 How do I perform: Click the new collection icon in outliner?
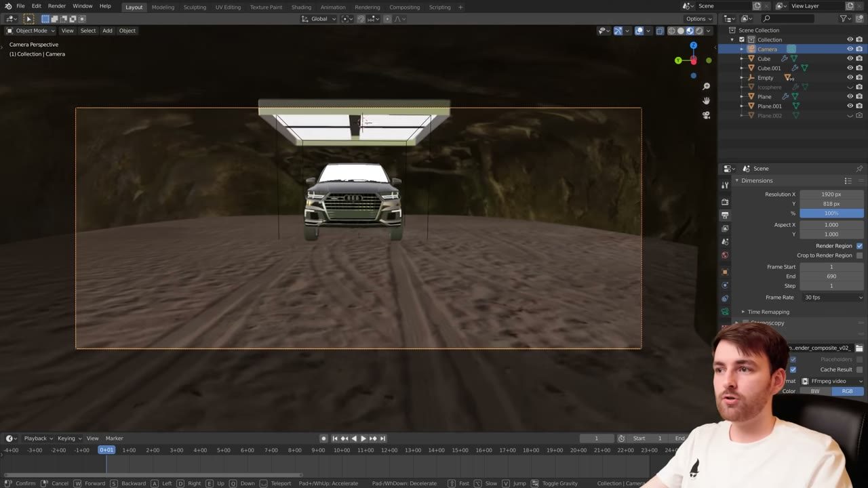[x=860, y=18]
